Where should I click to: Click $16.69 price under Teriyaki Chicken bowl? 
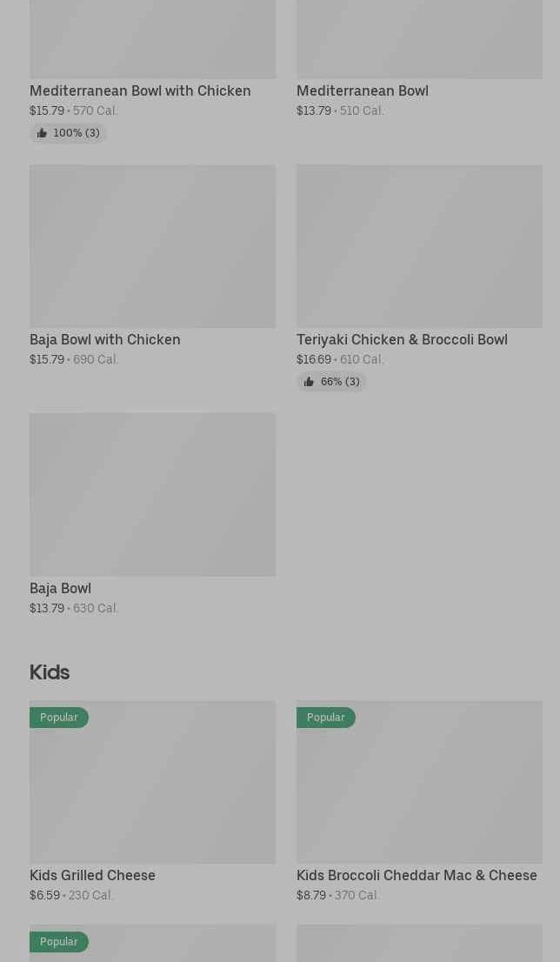314,359
